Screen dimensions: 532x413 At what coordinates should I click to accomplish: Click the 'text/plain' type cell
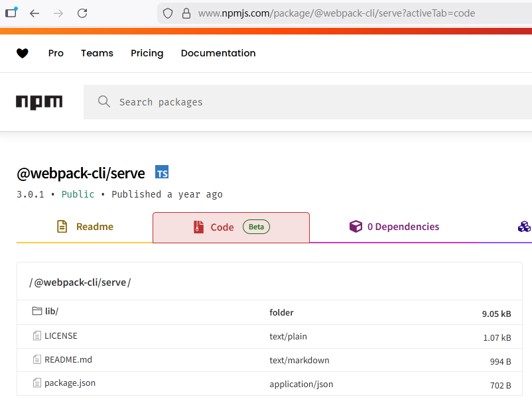[288, 336]
